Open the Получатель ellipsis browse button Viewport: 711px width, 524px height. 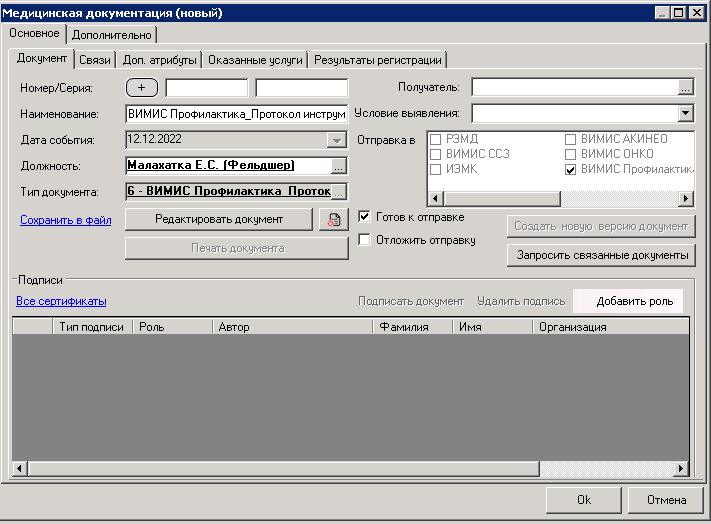[685, 88]
